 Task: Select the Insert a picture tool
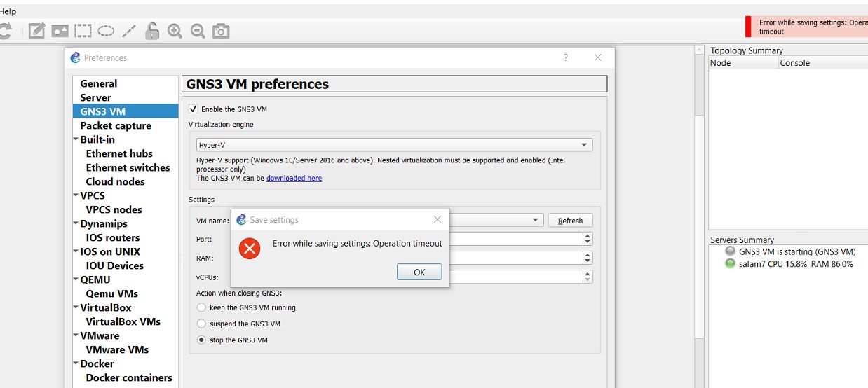click(60, 31)
